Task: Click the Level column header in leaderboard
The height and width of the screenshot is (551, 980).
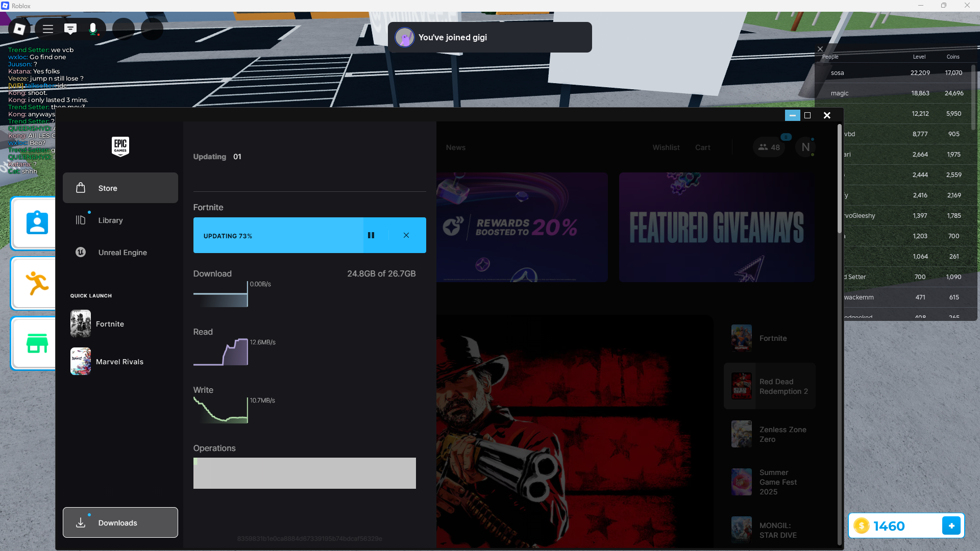Action: pyautogui.click(x=919, y=57)
